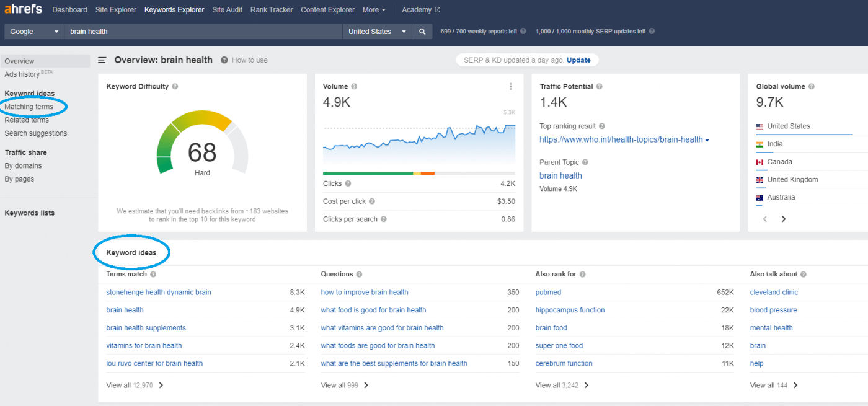Open the who.int brain-health top result link
The width and height of the screenshot is (868, 406).
click(x=621, y=140)
